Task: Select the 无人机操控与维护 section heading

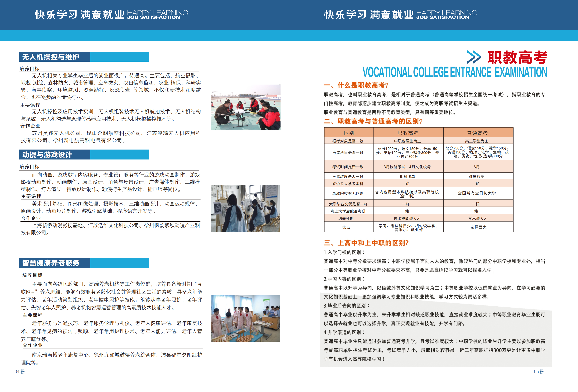Action: coord(51,57)
